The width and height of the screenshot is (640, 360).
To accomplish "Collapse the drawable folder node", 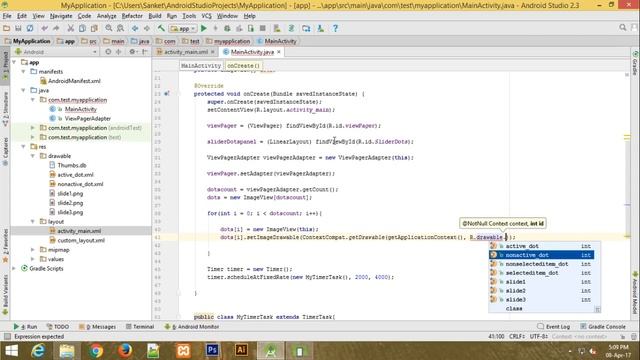I will [x=33, y=156].
